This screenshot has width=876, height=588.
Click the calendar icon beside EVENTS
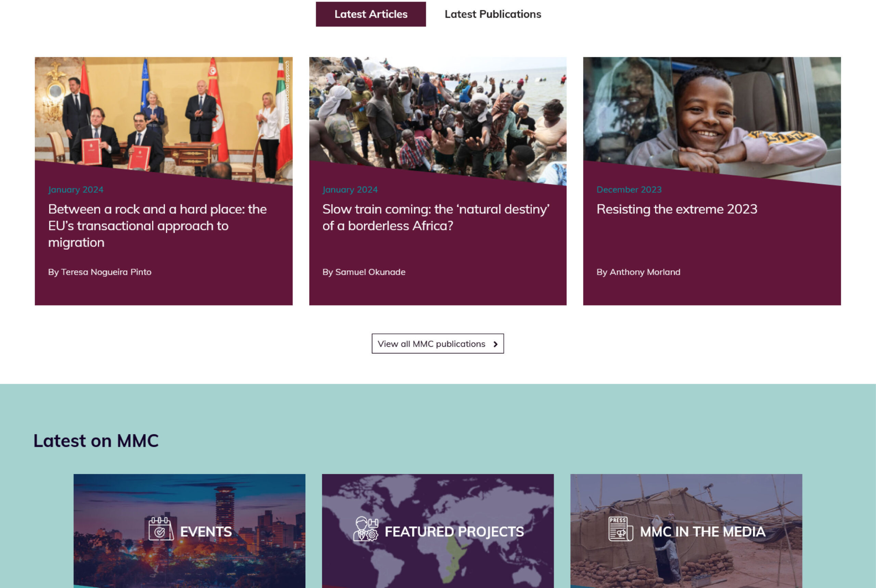coord(160,529)
